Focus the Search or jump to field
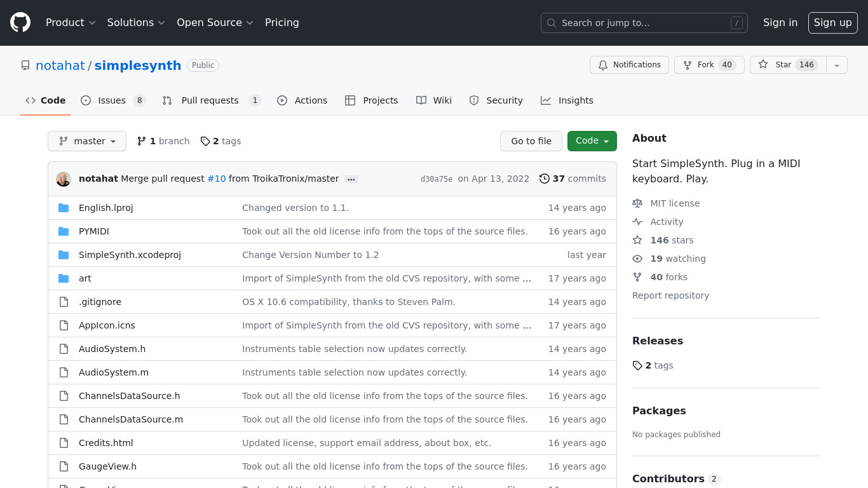Image resolution: width=868 pixels, height=488 pixels. [x=644, y=23]
